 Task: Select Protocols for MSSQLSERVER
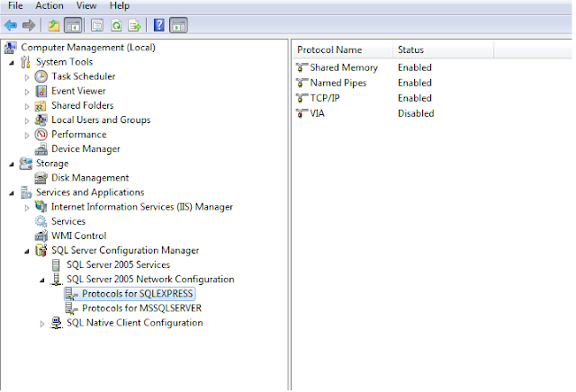pyautogui.click(x=142, y=308)
